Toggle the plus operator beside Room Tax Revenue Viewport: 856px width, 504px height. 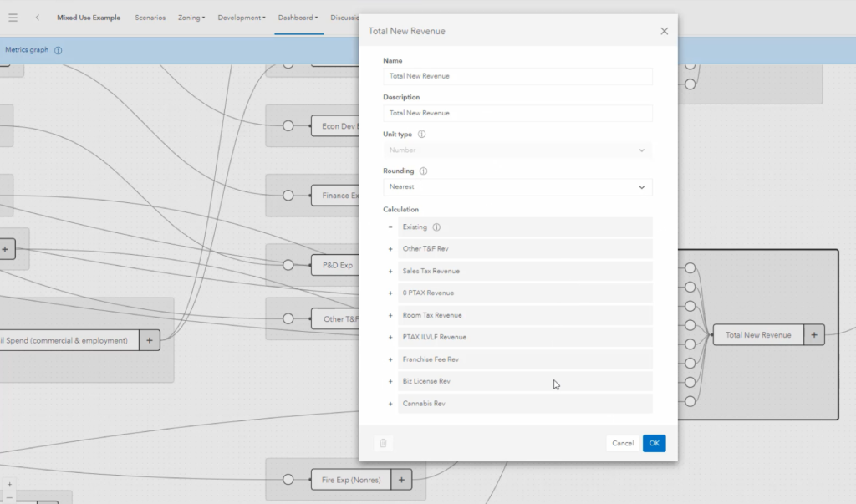[x=390, y=315]
